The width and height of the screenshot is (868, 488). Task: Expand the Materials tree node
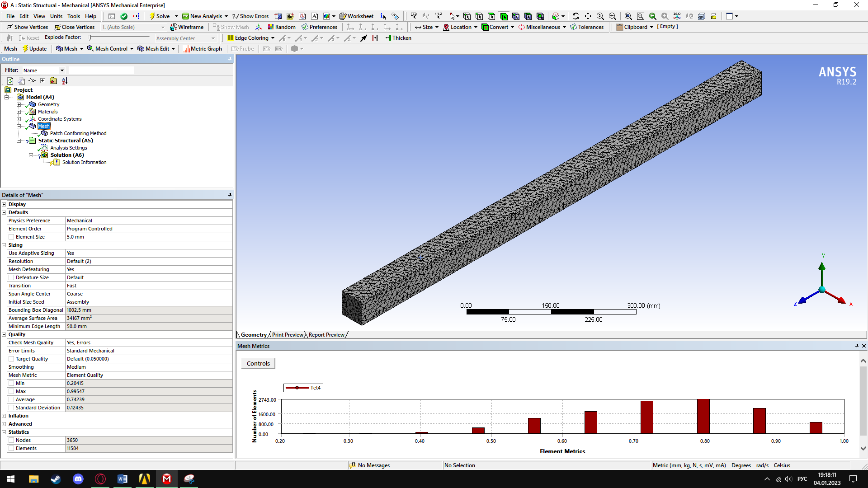19,112
